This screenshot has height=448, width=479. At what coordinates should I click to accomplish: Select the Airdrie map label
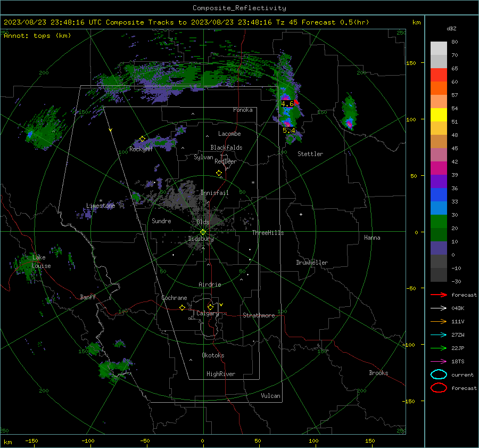click(210, 284)
